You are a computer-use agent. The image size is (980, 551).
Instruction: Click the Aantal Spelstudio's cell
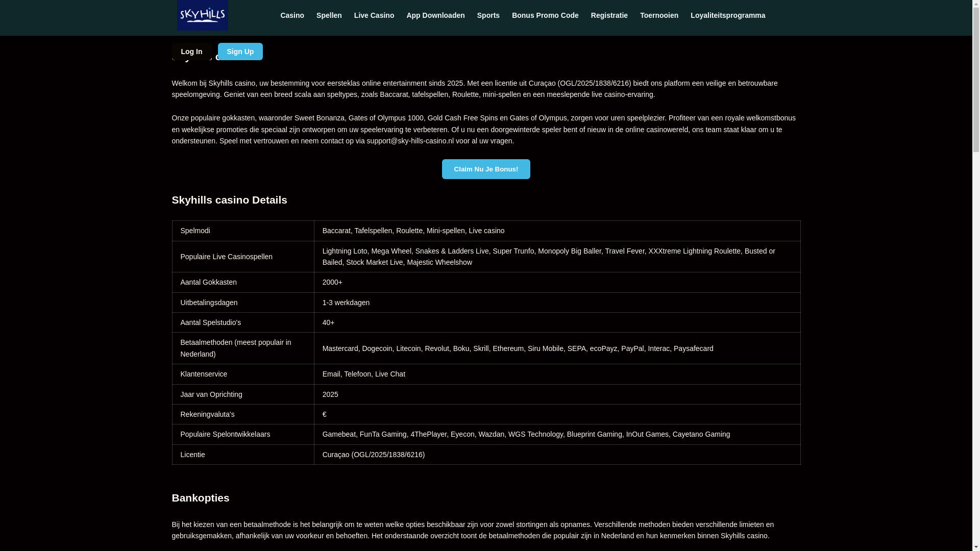click(243, 322)
